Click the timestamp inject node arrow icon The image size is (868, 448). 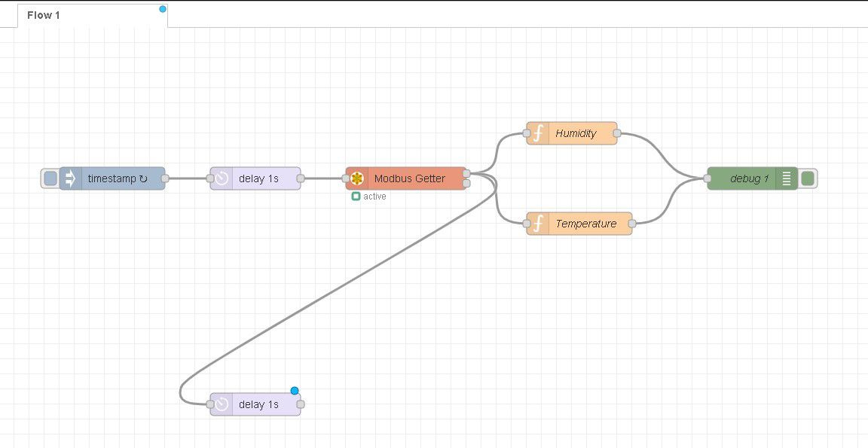tap(70, 178)
